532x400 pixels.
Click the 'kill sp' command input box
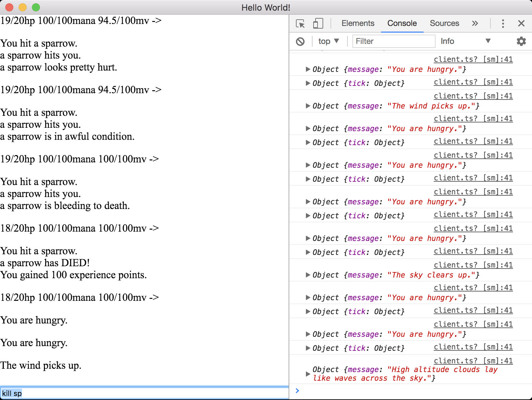click(x=144, y=393)
